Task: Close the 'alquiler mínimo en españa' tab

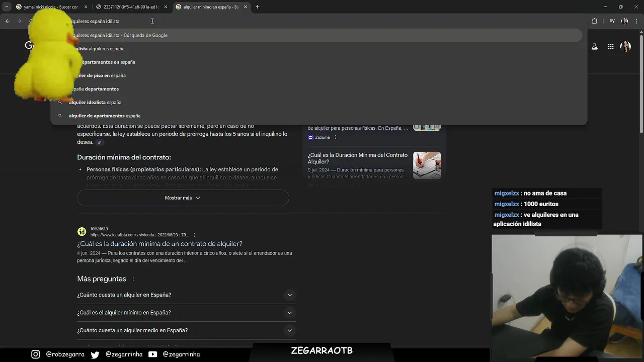Action: (x=246, y=7)
